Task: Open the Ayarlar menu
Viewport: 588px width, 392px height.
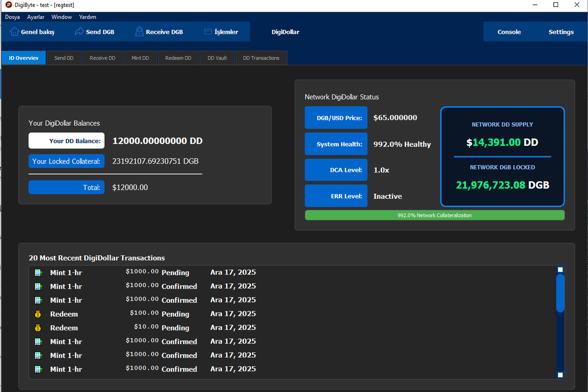Action: click(x=36, y=17)
